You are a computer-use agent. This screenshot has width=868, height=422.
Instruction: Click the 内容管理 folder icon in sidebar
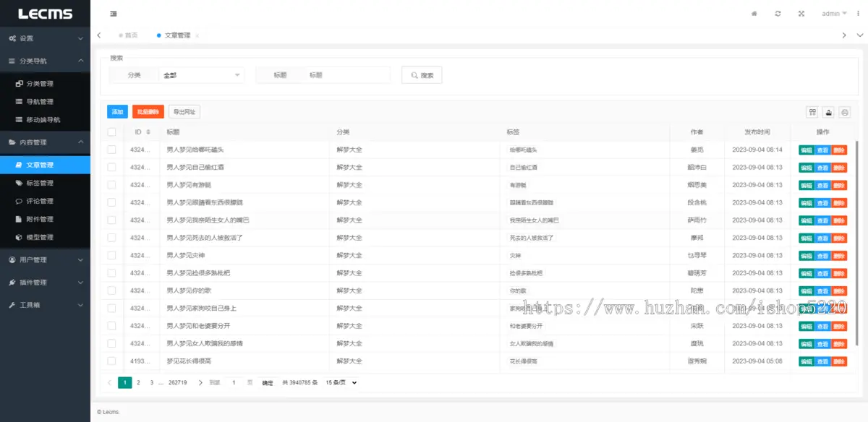click(12, 142)
